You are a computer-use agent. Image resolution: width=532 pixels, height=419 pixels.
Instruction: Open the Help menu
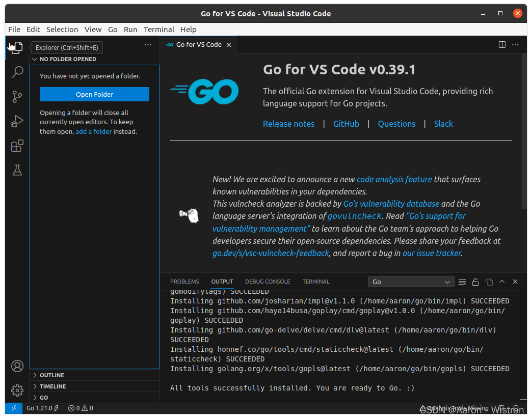pyautogui.click(x=189, y=30)
